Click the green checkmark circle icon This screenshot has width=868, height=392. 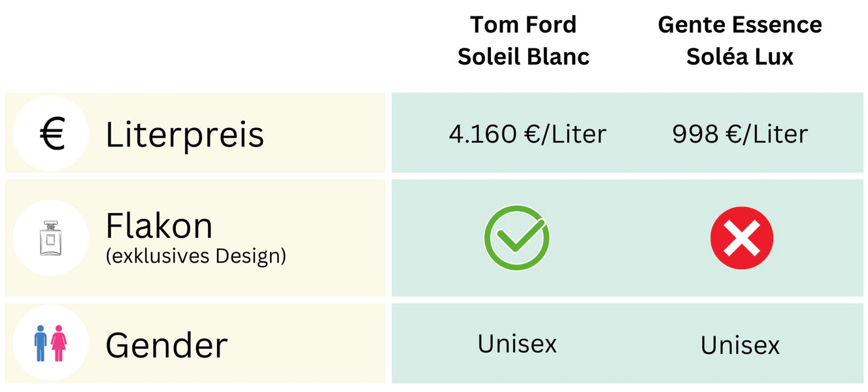(516, 238)
